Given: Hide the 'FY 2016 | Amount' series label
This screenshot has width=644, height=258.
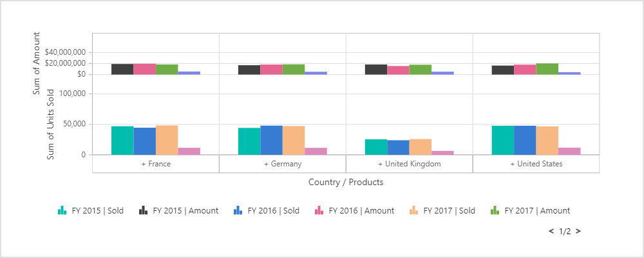Looking at the screenshot, I should [x=361, y=210].
